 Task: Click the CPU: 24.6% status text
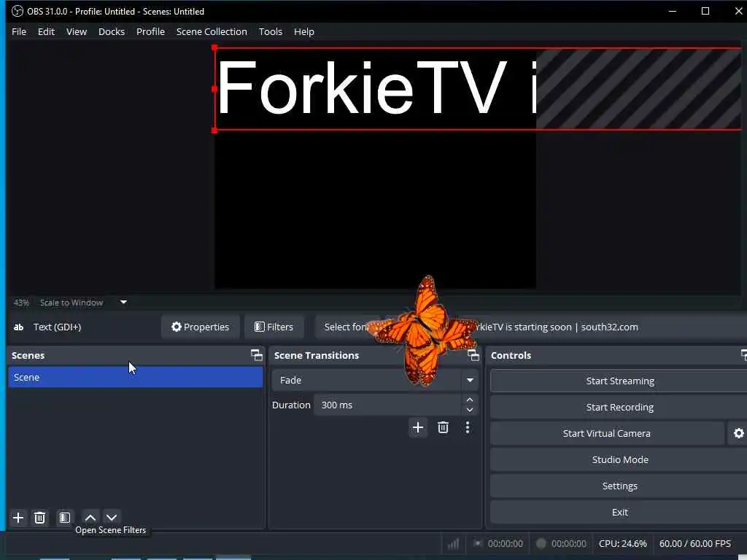(x=623, y=543)
